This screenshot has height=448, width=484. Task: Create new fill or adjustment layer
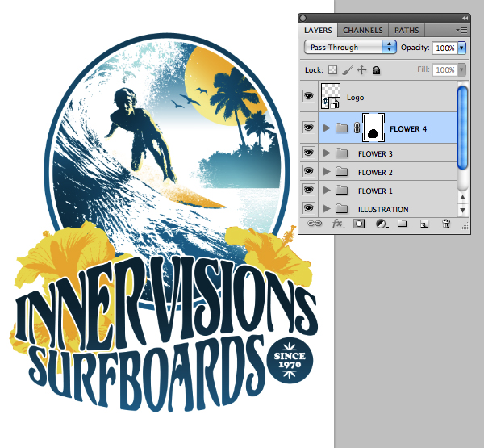point(382,224)
